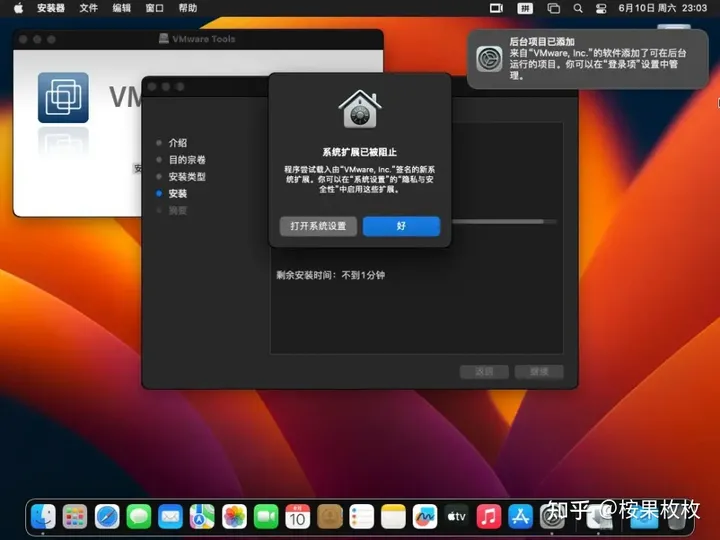
Task: Open Finder from the Dock
Action: pos(43,517)
